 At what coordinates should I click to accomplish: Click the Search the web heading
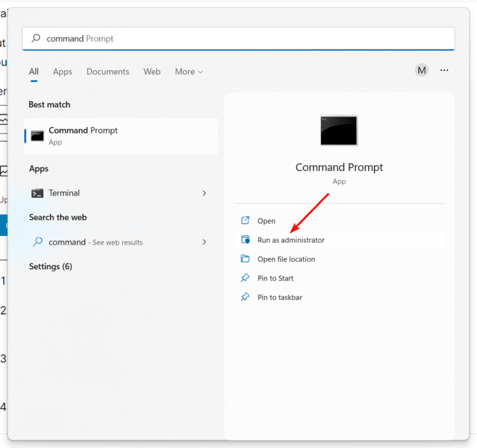coord(58,218)
